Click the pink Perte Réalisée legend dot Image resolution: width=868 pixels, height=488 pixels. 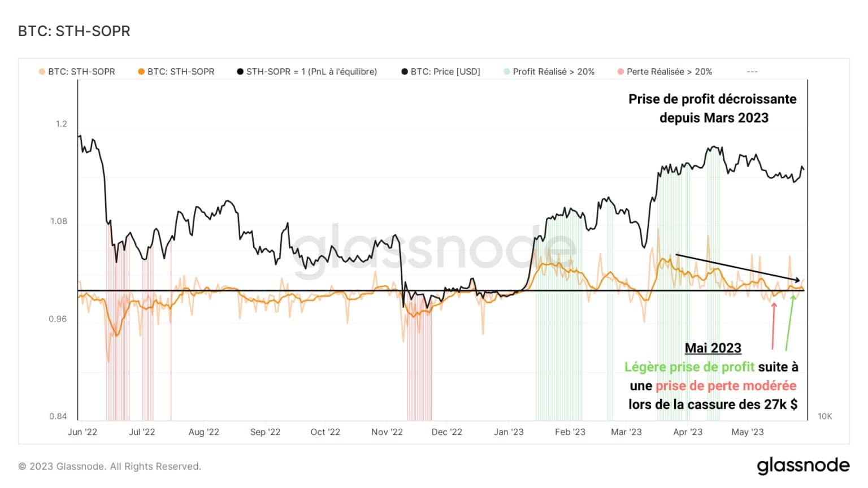(x=621, y=72)
